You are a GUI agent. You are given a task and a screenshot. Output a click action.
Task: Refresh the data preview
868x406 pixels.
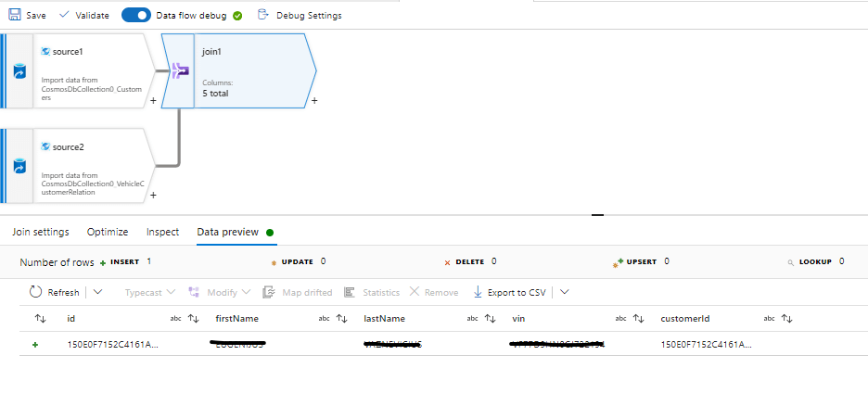(55, 292)
